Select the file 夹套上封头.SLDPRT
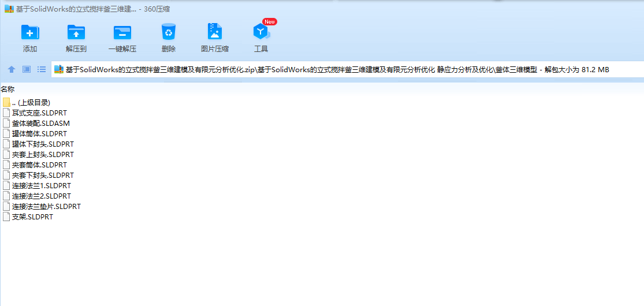Image resolution: width=644 pixels, height=306 pixels. 43,154
